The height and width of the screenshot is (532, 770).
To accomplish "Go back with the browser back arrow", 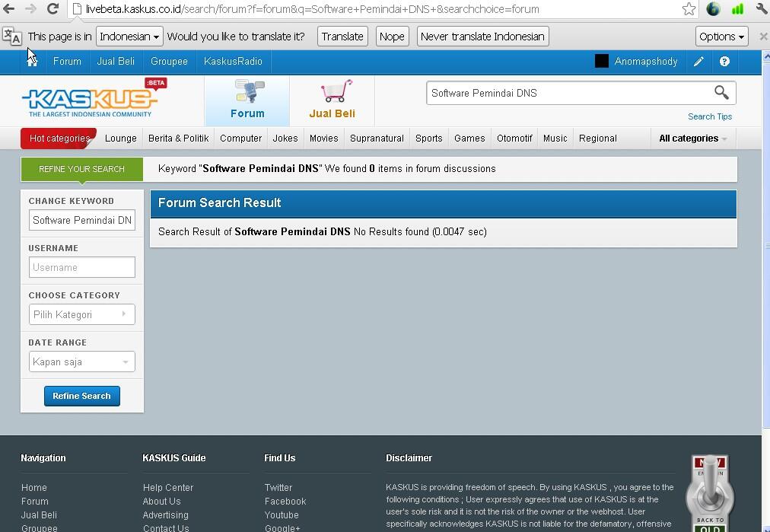I will (8, 8).
